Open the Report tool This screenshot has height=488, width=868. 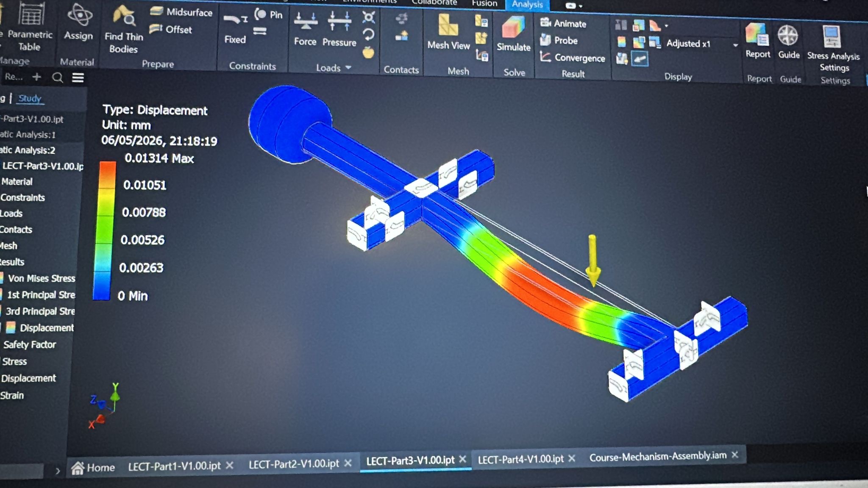(758, 40)
